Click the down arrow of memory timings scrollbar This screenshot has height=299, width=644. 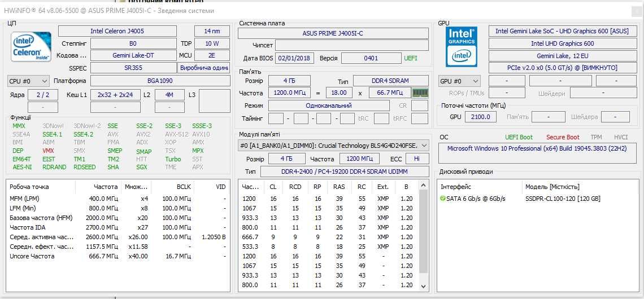(x=424, y=286)
